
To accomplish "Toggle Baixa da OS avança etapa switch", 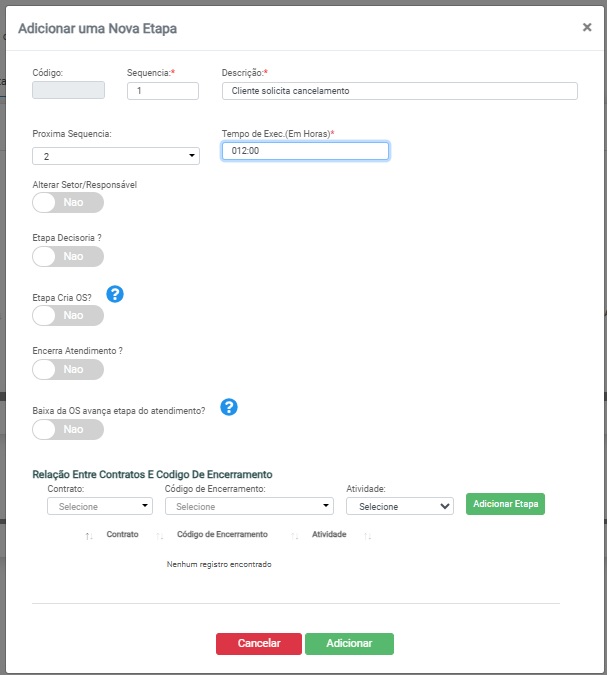I will tap(68, 430).
